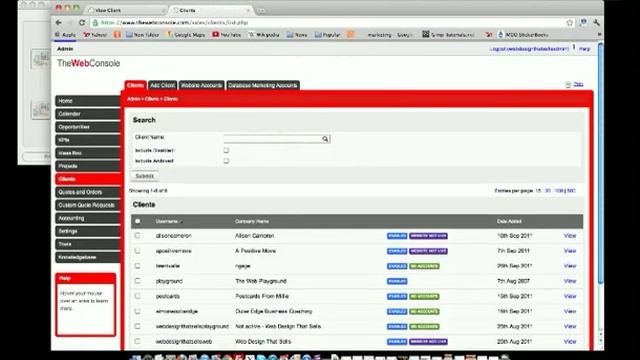Switch to the Website Accounts tab

tap(202, 85)
